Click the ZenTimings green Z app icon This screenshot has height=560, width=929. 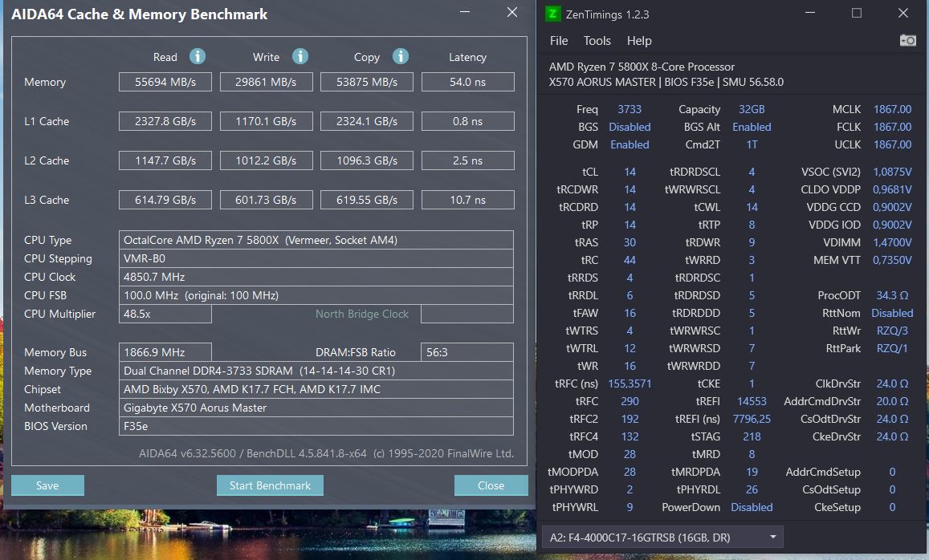click(552, 14)
